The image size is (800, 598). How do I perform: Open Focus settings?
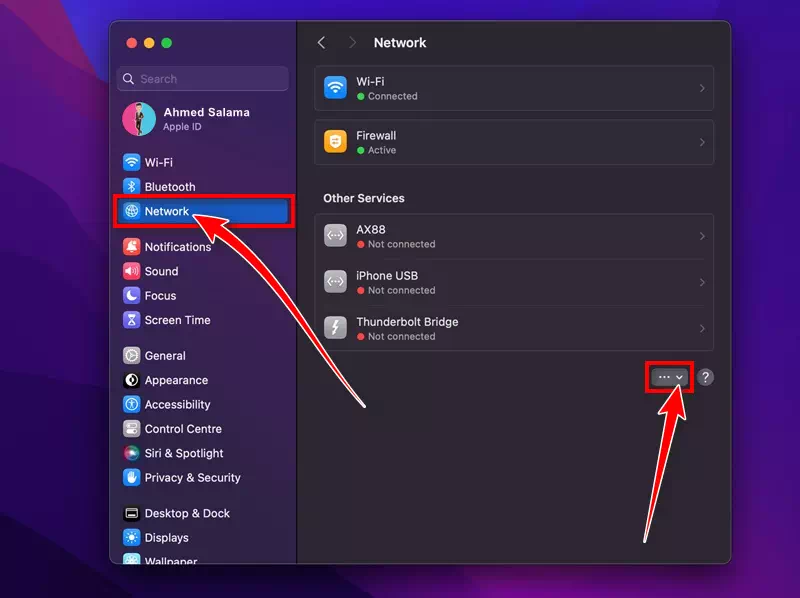[x=160, y=295]
